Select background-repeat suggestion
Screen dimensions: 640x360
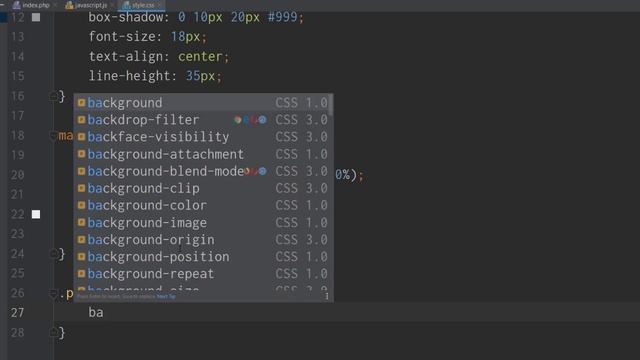coord(202,274)
